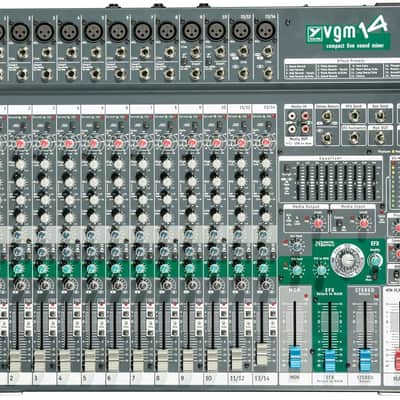The height and width of the screenshot is (400, 400).
Task: Click the '10' label under the fader
Action: tap(210, 378)
